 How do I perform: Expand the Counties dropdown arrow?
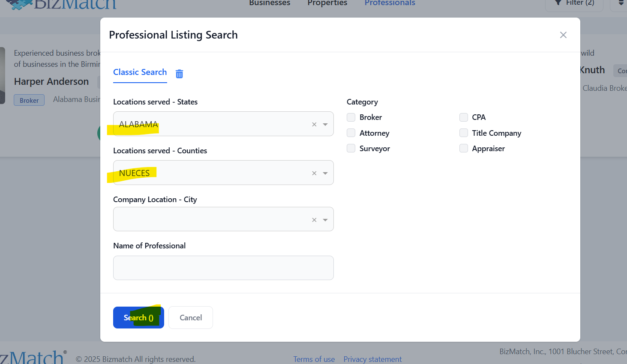(x=325, y=173)
